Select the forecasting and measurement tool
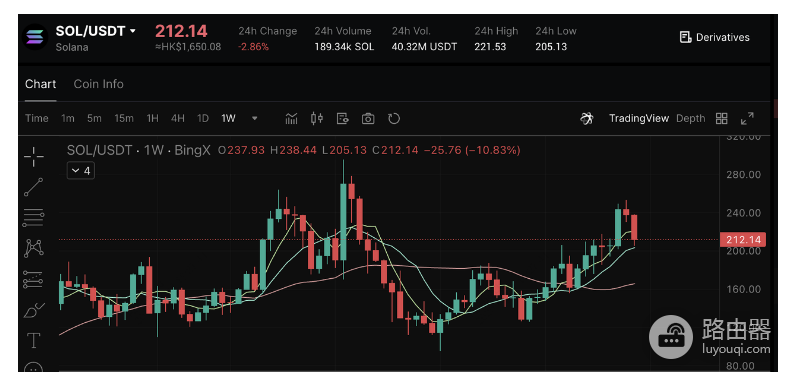This screenshot has height=377, width=789. pos(34,279)
